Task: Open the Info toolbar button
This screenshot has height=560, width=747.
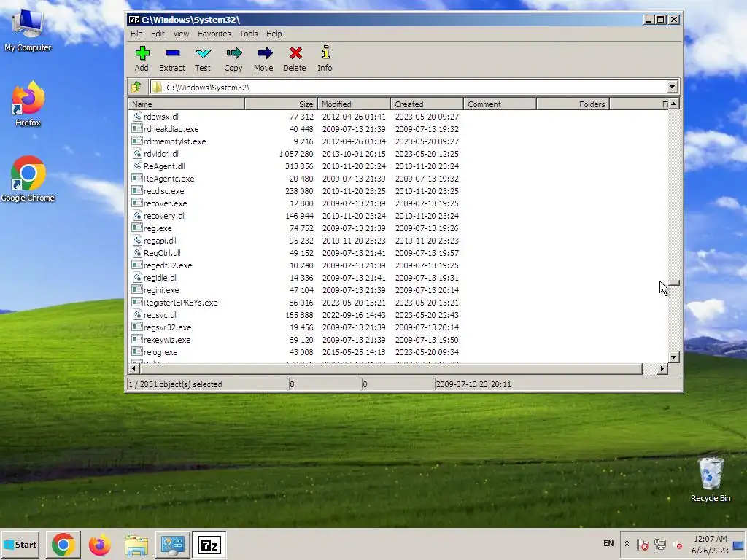Action: pyautogui.click(x=325, y=59)
